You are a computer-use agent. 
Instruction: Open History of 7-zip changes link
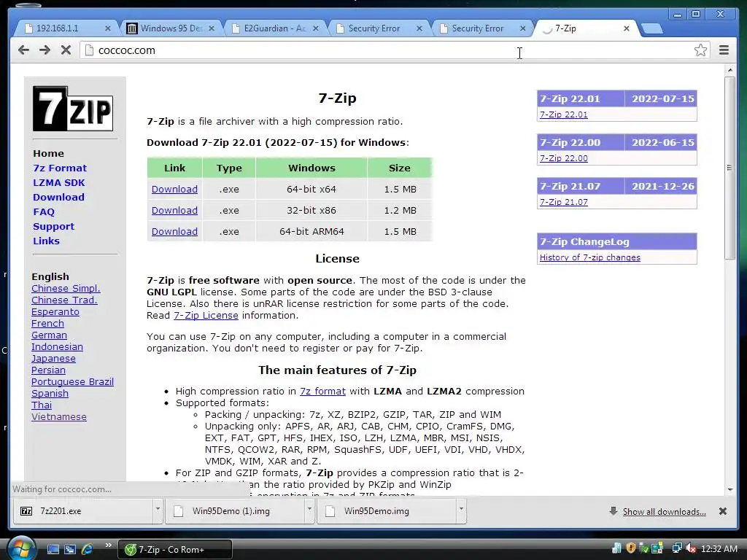589,257
